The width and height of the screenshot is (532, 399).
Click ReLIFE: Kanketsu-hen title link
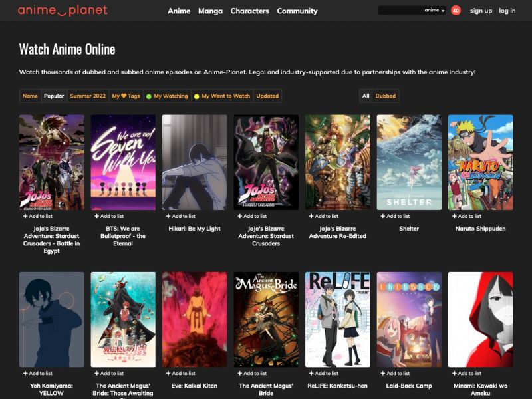pos(338,386)
